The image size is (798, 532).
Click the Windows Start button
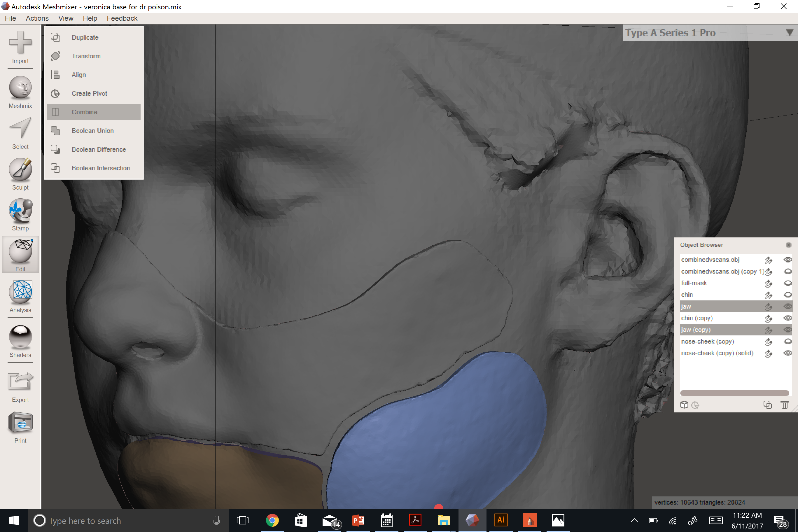[14, 520]
